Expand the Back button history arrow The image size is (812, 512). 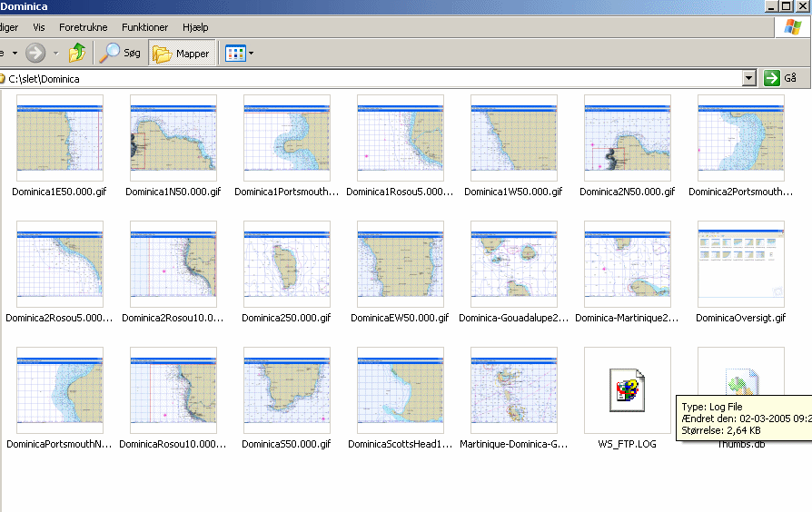[15, 53]
